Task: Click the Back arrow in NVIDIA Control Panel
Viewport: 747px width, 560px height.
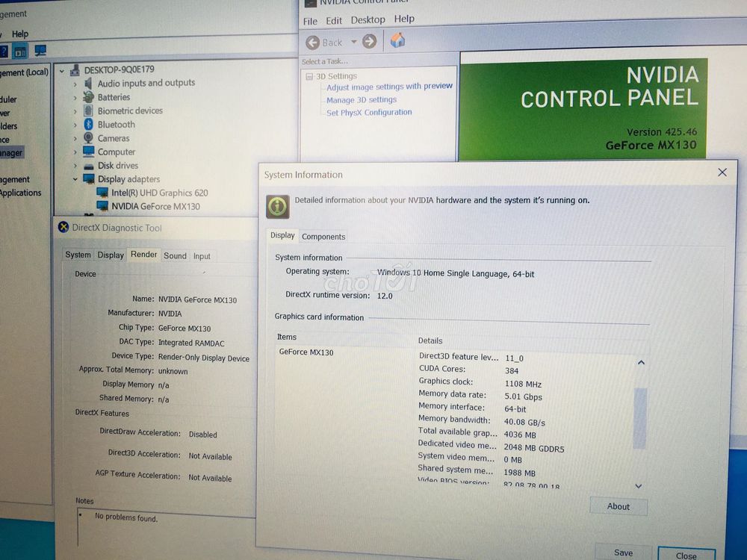Action: click(x=312, y=43)
